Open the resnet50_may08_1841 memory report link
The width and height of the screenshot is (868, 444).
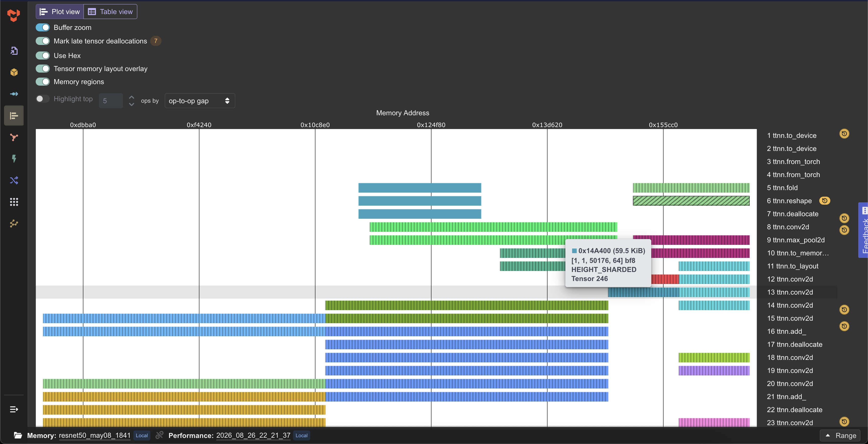click(x=95, y=435)
